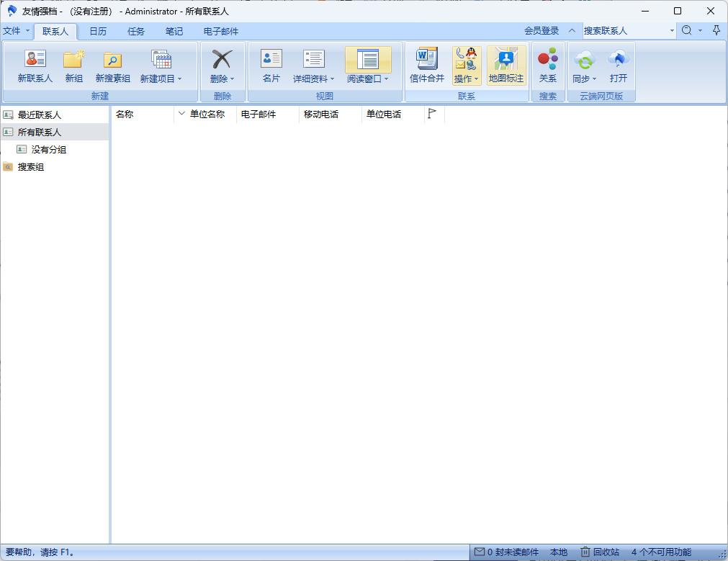This screenshot has width=728, height=561.
Task: Collapse the ribbon with up chevron
Action: click(572, 31)
